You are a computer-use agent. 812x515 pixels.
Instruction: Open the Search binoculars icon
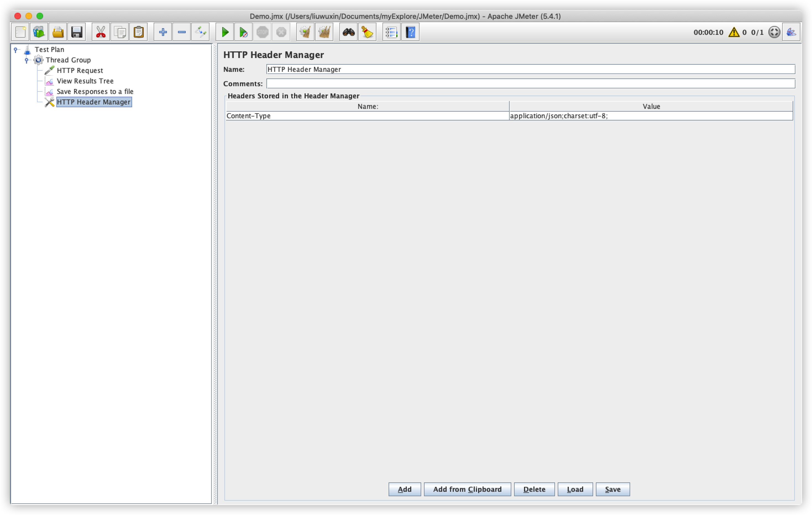click(x=348, y=32)
